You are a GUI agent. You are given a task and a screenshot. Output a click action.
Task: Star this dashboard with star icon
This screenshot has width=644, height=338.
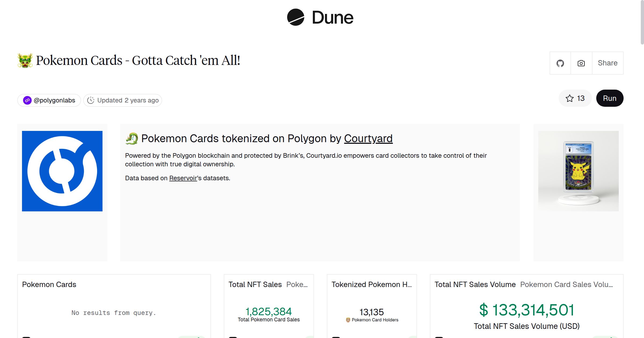570,98
